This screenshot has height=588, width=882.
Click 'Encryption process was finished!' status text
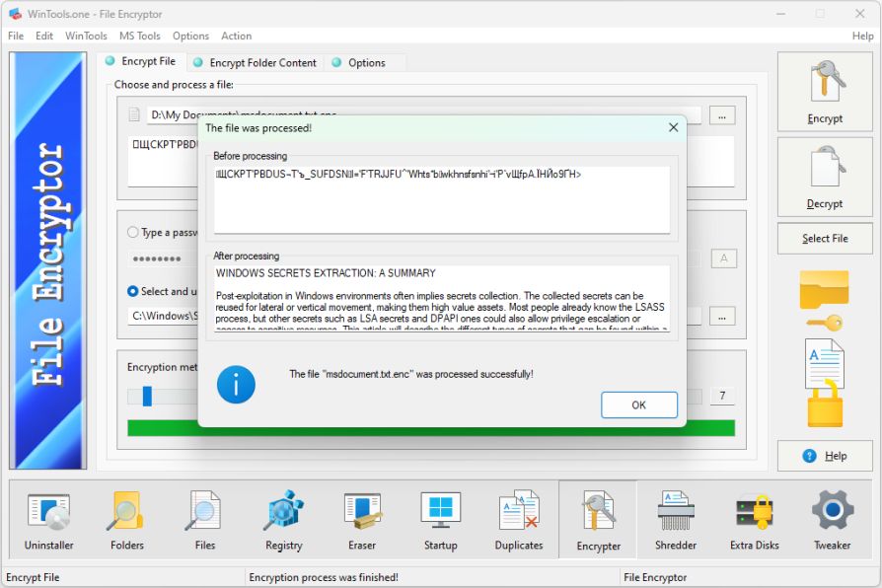pos(324,577)
